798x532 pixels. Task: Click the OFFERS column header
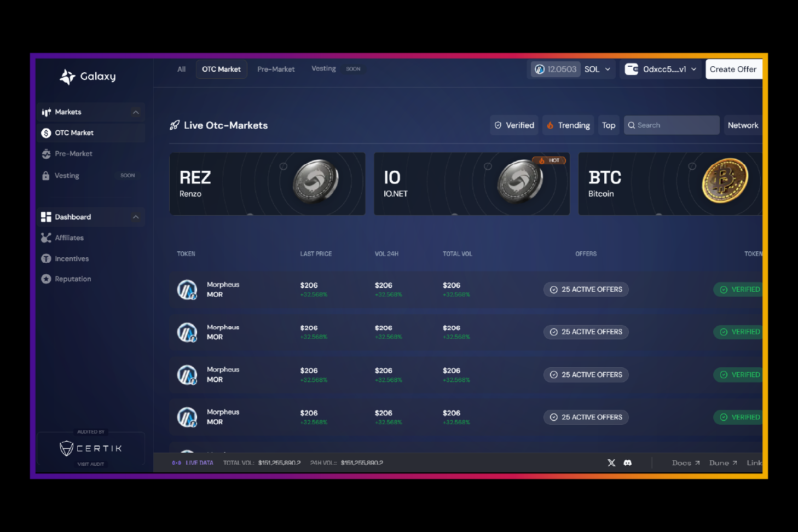[x=586, y=254]
